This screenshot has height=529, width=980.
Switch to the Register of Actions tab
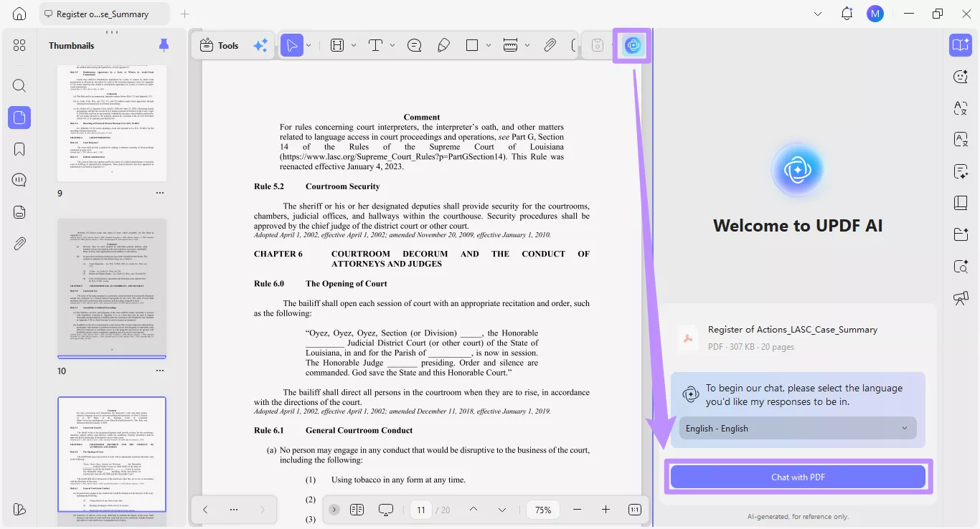[x=104, y=13]
